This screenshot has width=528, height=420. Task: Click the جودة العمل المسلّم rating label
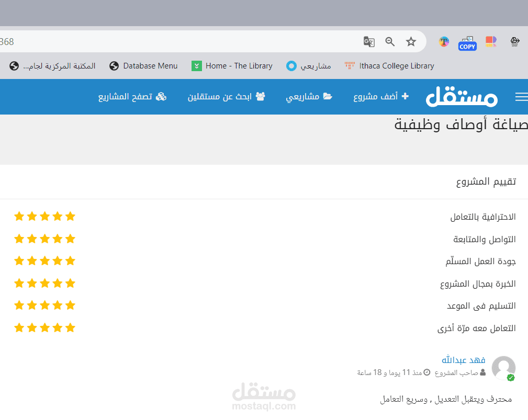pyautogui.click(x=480, y=261)
